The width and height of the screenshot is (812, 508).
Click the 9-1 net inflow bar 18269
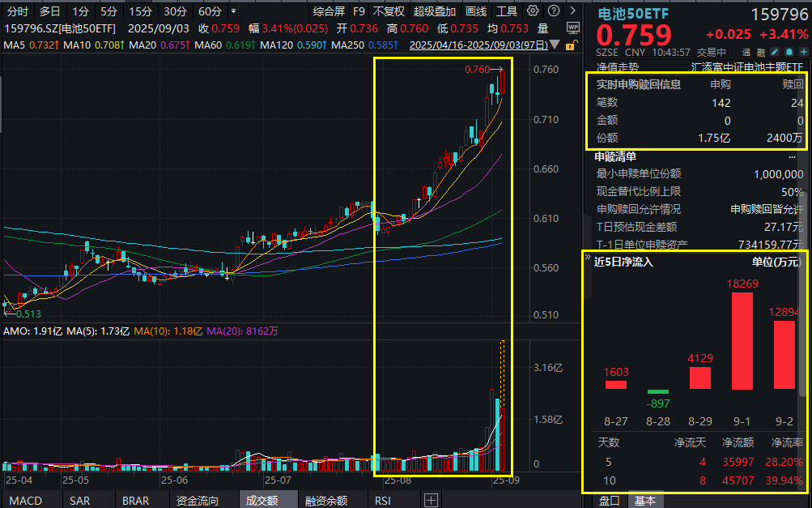[742, 340]
